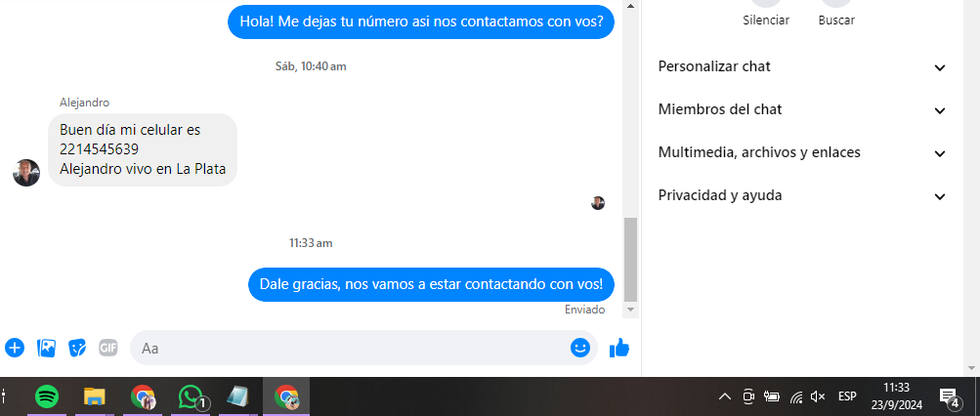The image size is (980, 416).
Task: Open emoji picker in message box
Action: coord(580,348)
